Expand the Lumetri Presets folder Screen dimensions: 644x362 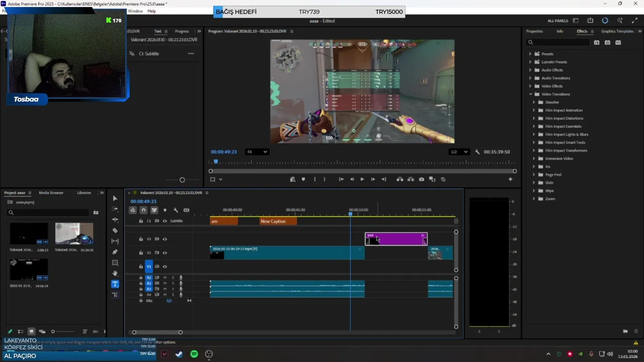[530, 62]
